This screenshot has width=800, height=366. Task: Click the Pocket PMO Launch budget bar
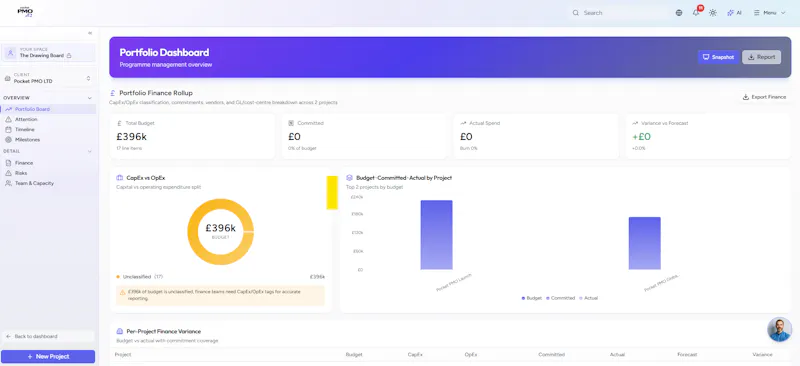click(436, 235)
